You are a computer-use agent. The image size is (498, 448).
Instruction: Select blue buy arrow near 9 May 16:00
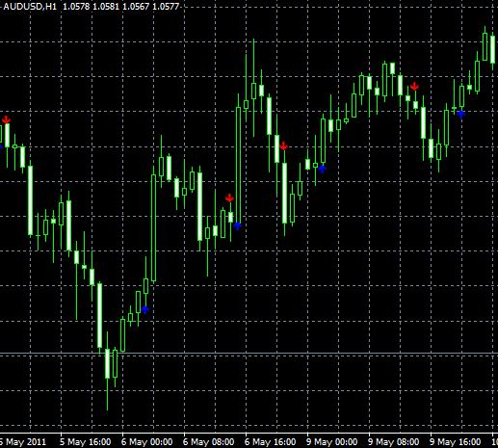tap(460, 114)
